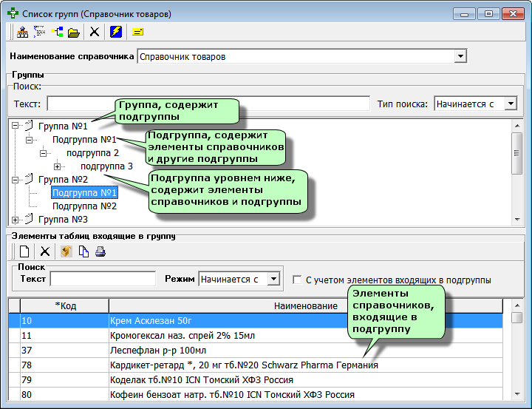Click the yellow note toolbar icon
The width and height of the screenshot is (532, 409).
click(137, 33)
